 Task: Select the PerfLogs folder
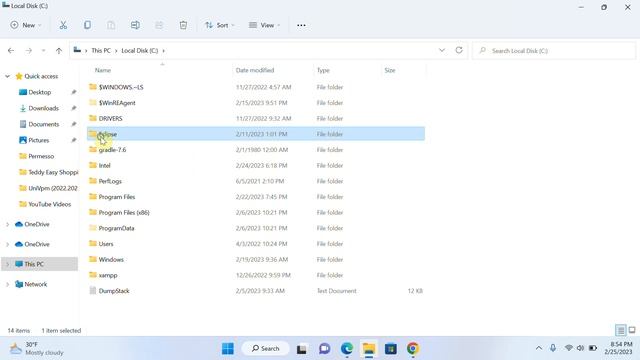click(x=110, y=181)
